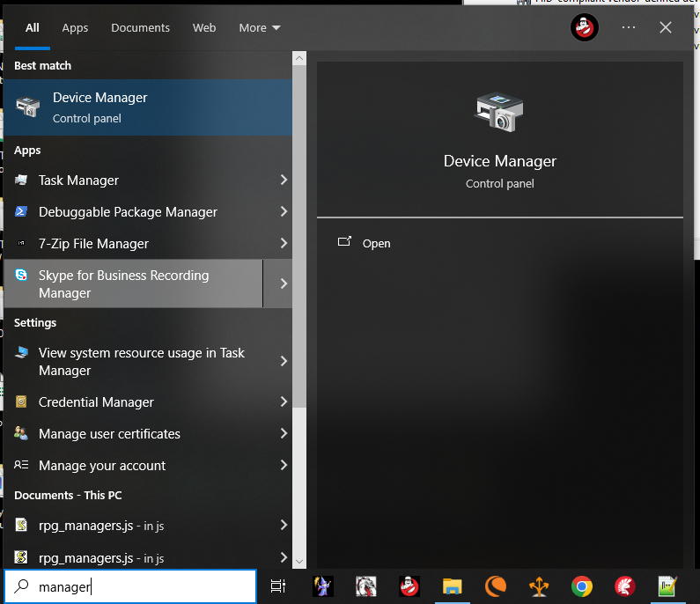
Task: Click the second rpg_managers.js file icon
Action: (x=21, y=557)
